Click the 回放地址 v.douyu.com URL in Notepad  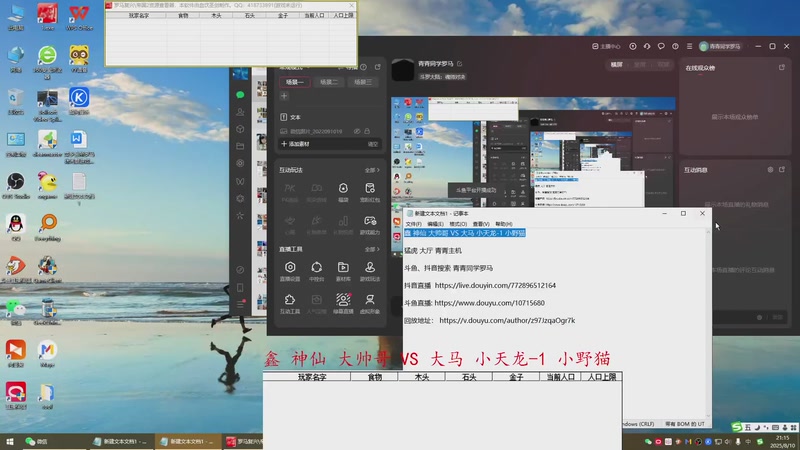point(507,320)
